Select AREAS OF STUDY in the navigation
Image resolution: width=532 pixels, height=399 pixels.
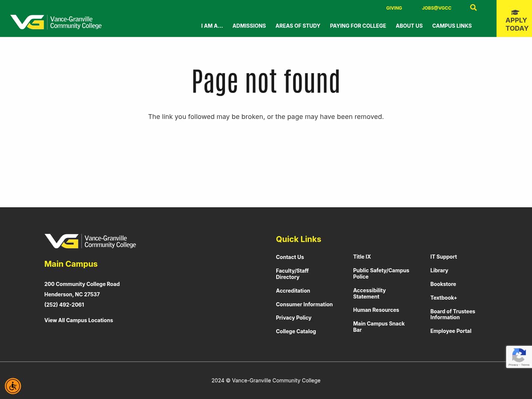298,26
